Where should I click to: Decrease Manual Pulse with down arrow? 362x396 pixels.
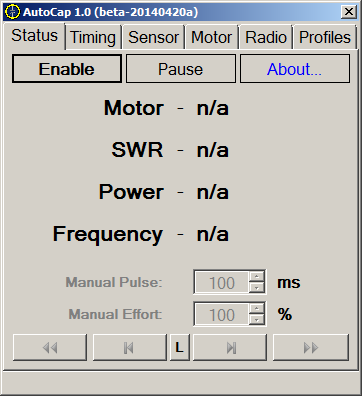pos(257,288)
